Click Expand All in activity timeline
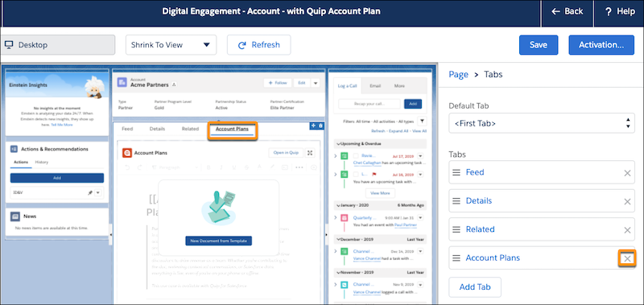The image size is (644, 305). click(x=398, y=131)
